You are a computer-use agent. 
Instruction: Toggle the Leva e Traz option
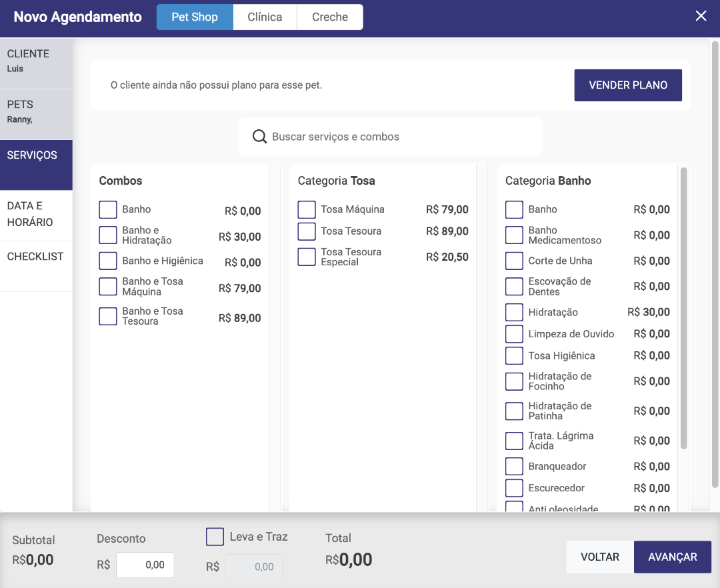pos(215,537)
